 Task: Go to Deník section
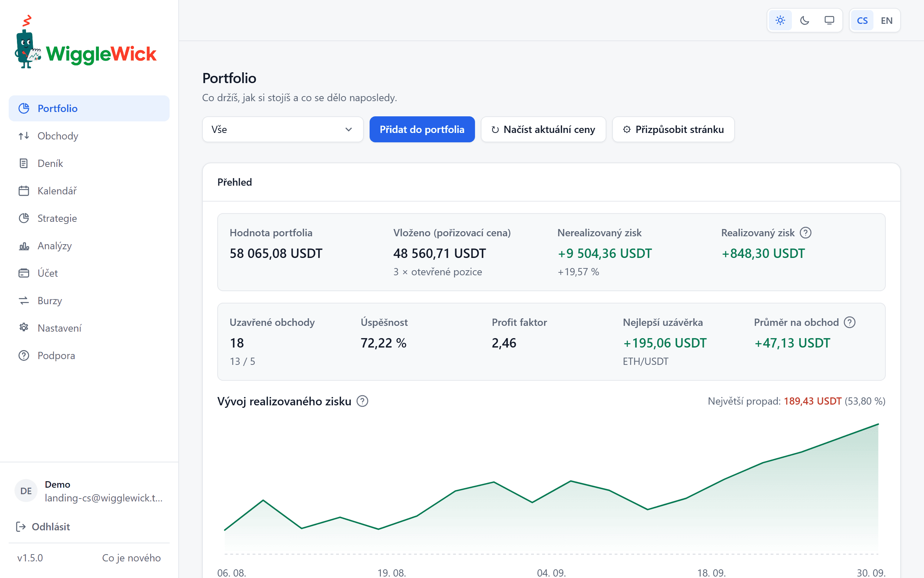pyautogui.click(x=89, y=163)
